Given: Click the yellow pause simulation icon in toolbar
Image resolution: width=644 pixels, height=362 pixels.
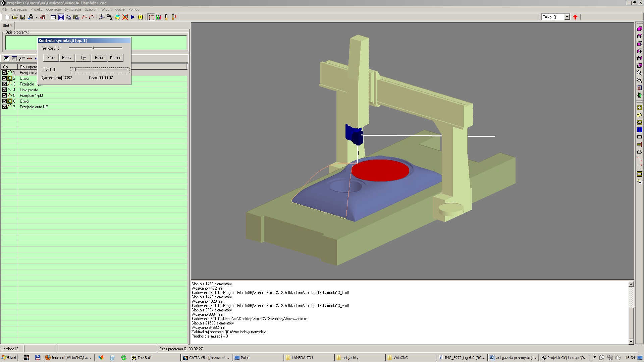Looking at the screenshot, I should tap(141, 17).
